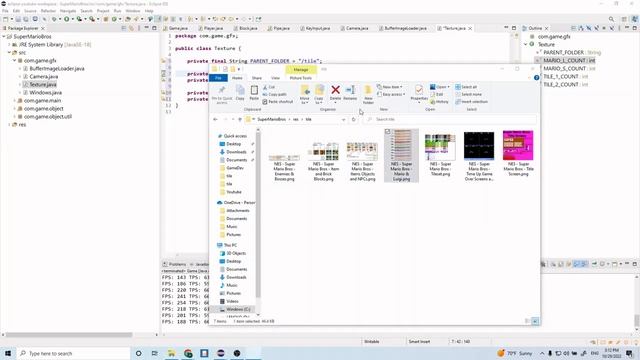Click SuperMarioBros in the address breadcrumb
The image size is (640, 360).
click(271, 120)
